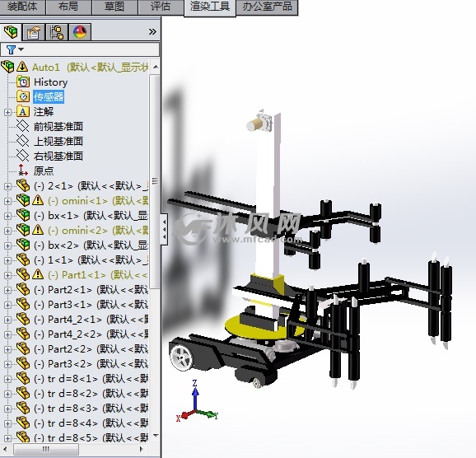The image size is (476, 458).
Task: Click the tree scroll up arrow
Action: [x=155, y=67]
